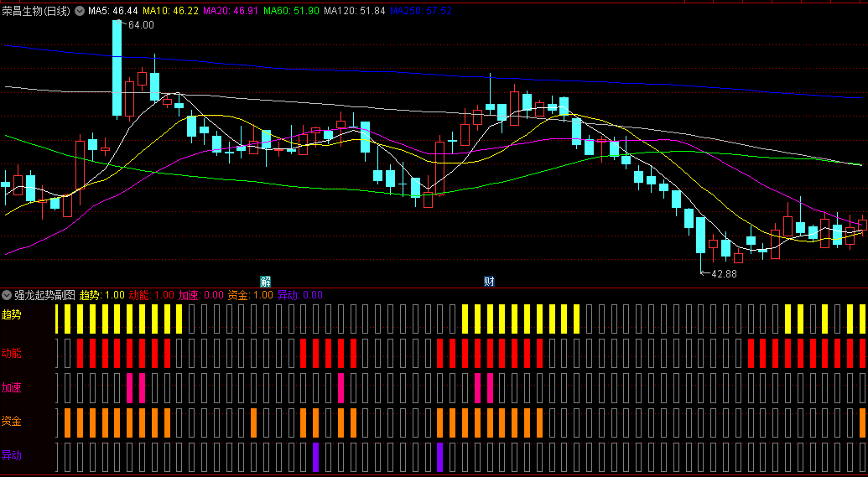
Task: Open the dropdown arrow beside 荣昌生物(日线)
Action: [79, 11]
